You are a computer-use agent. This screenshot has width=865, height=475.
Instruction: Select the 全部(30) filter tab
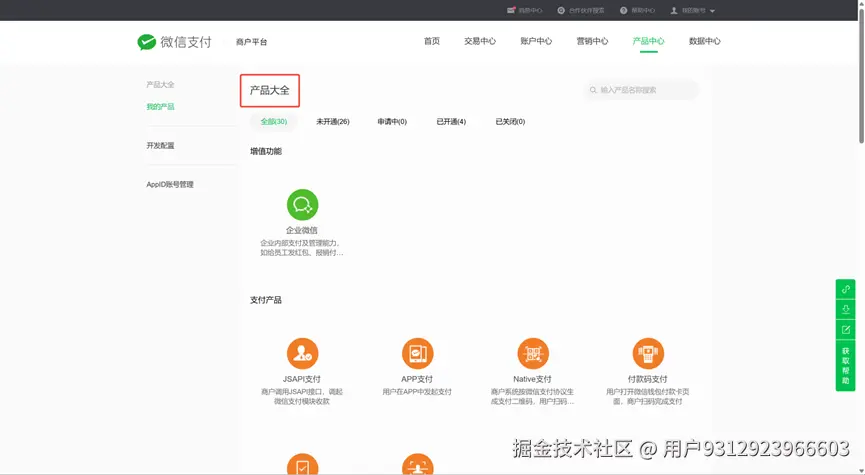tap(274, 121)
